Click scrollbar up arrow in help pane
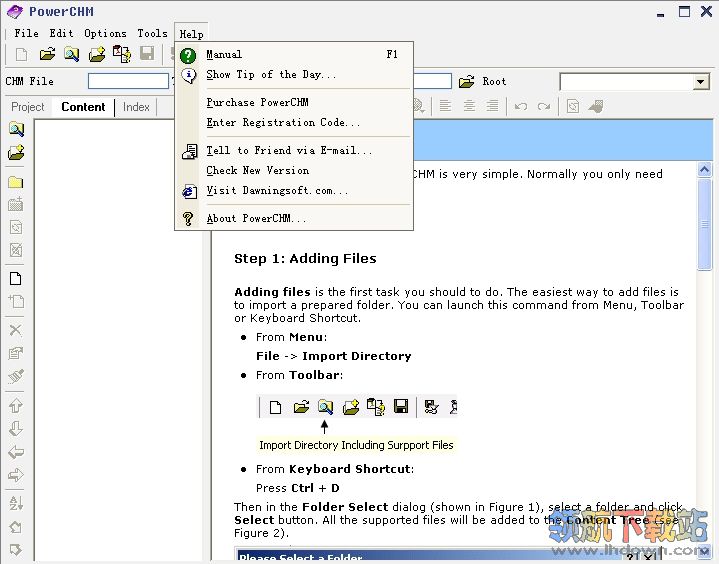The height and width of the screenshot is (564, 719). (704, 170)
